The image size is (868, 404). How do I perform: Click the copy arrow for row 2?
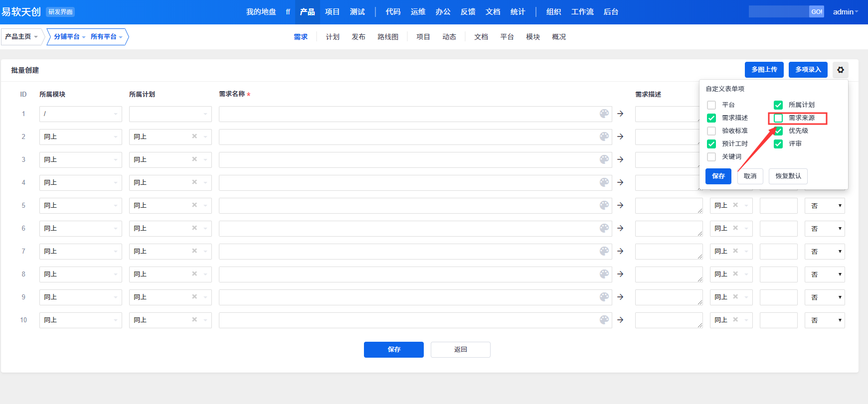620,136
